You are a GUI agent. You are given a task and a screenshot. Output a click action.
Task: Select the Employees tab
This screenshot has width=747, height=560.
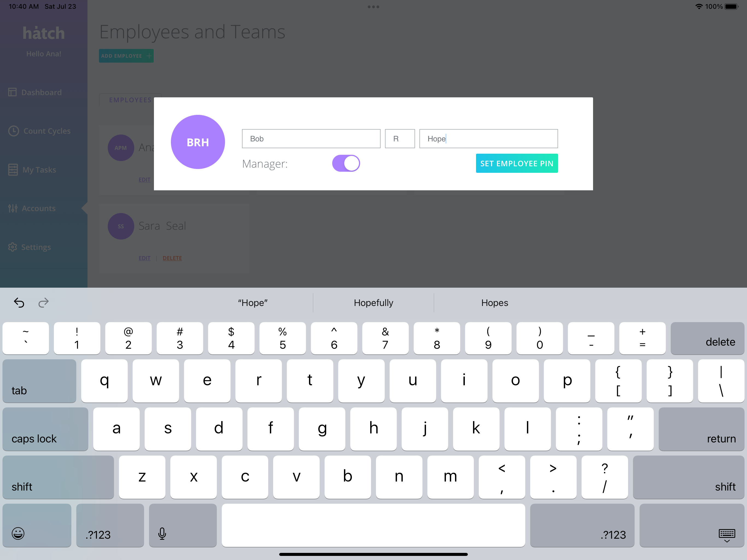click(x=130, y=100)
